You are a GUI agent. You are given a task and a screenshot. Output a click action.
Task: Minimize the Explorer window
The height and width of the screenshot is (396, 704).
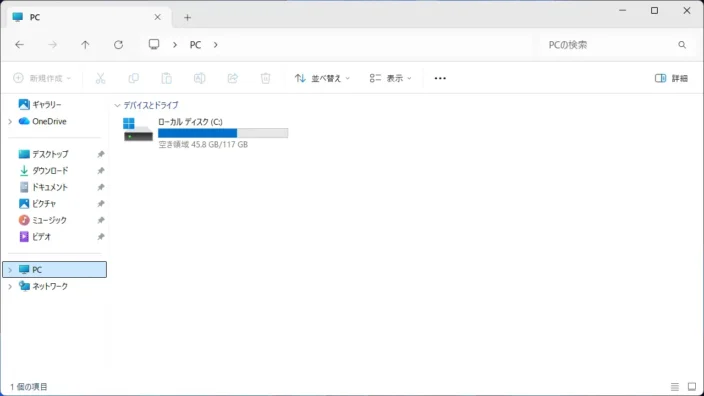[622, 10]
